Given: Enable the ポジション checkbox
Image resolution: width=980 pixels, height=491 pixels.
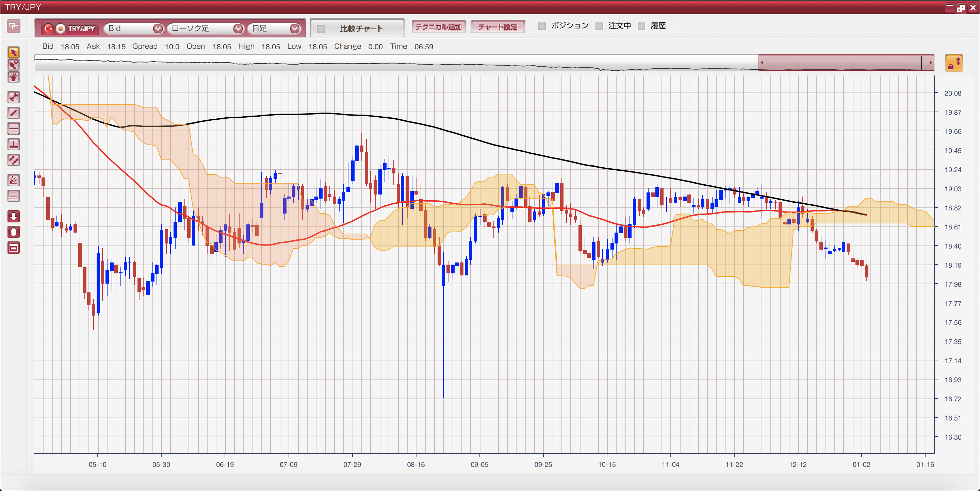Looking at the screenshot, I should (542, 26).
